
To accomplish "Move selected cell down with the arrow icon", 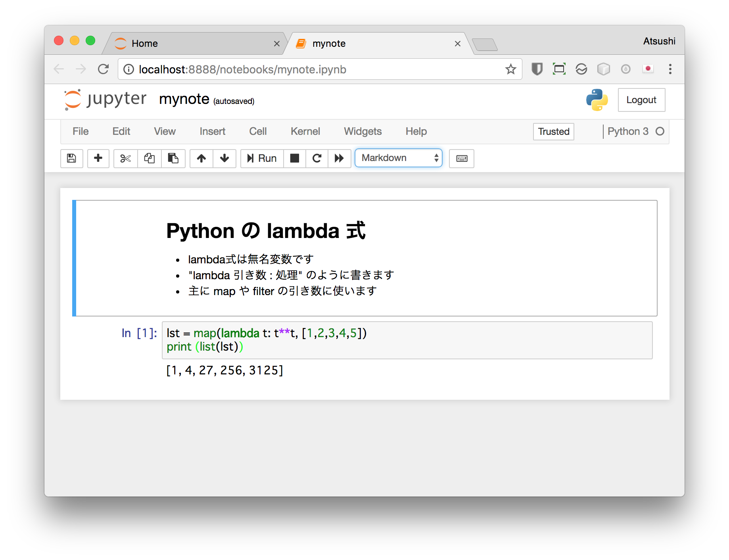I will 224,158.
